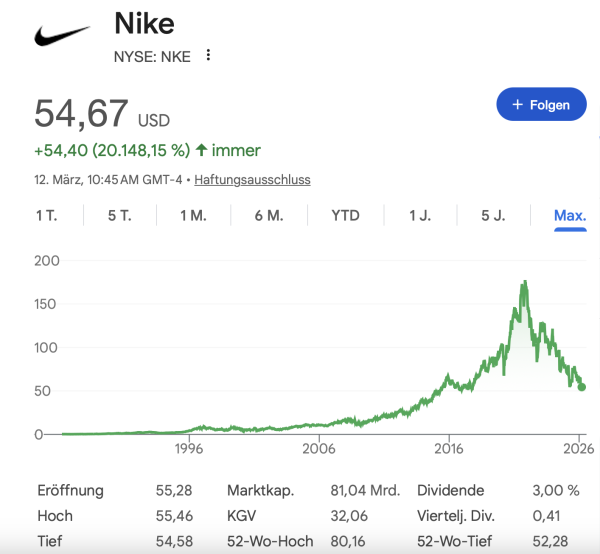Open the three-dot menu beside NYSE: NKE
This screenshot has width=600, height=554.
coord(208,55)
